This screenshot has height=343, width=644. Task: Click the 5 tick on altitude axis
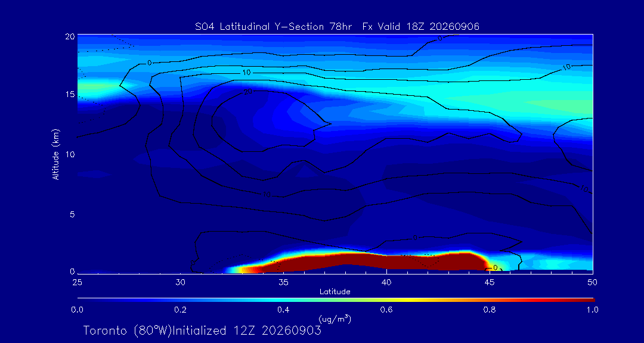pyautogui.click(x=72, y=214)
